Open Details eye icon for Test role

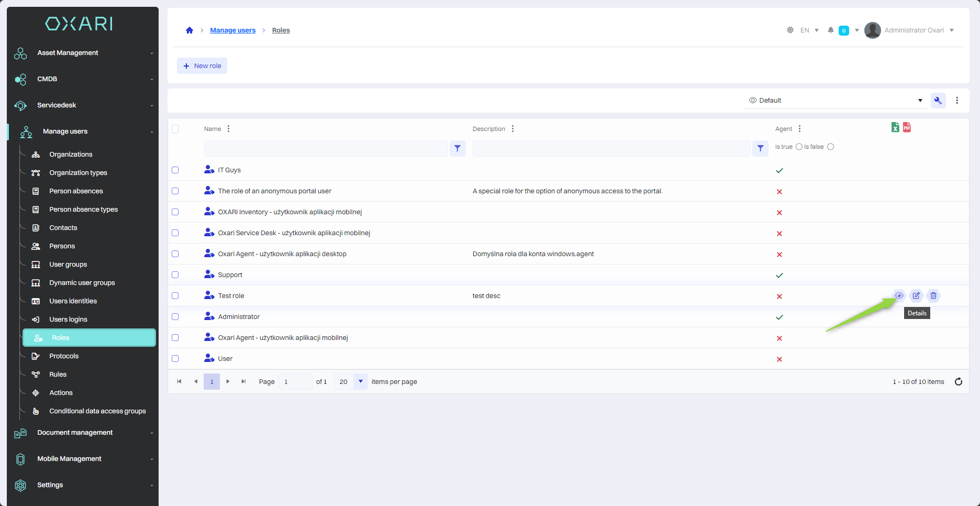point(899,295)
